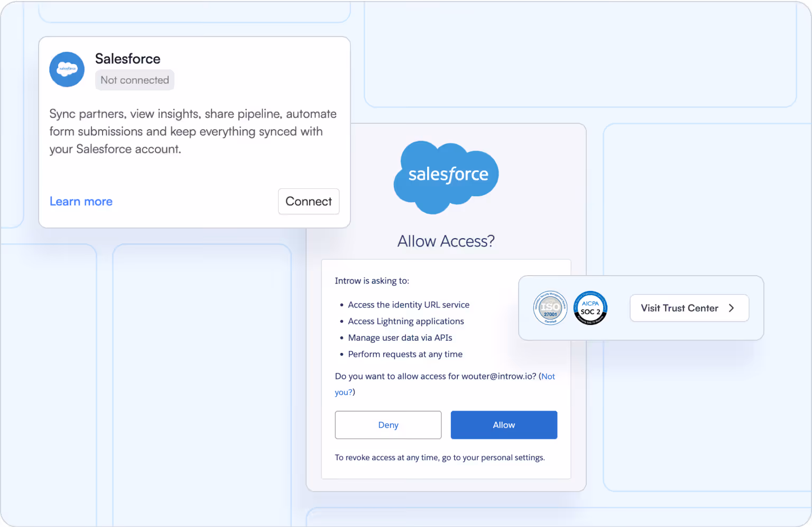The width and height of the screenshot is (812, 527).
Task: Click 'Manage user data via APIs' item
Action: point(400,338)
